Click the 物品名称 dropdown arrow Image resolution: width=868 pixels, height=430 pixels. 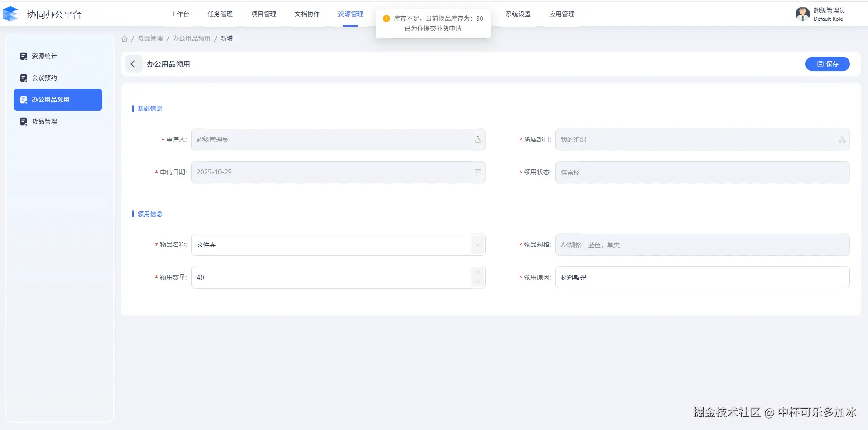pos(477,245)
